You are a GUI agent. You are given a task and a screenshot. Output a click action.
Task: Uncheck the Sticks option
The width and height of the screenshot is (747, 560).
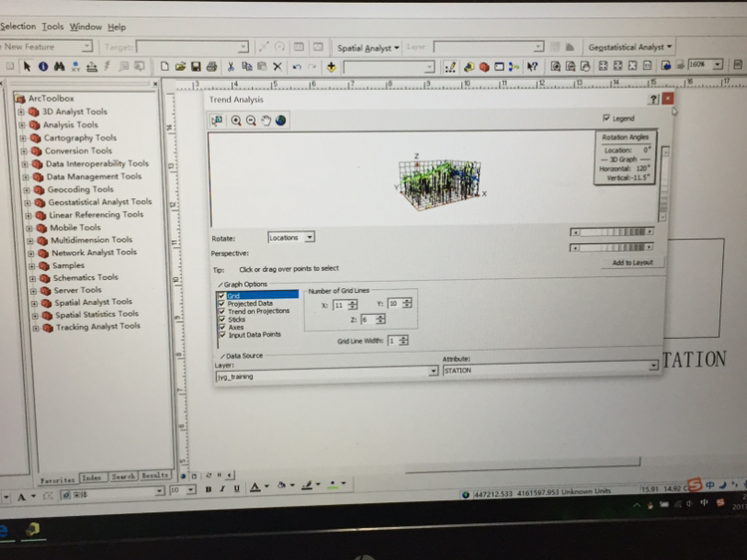[x=221, y=319]
